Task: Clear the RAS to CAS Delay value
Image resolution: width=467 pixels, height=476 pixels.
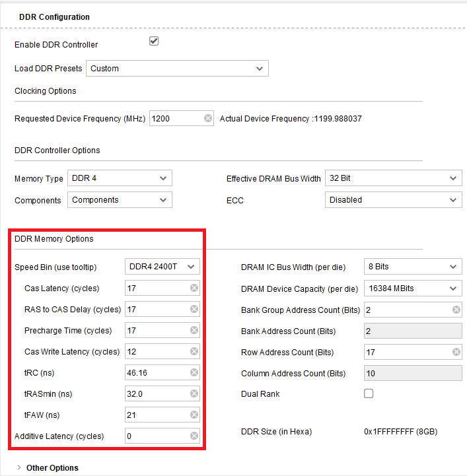Action: 194,309
